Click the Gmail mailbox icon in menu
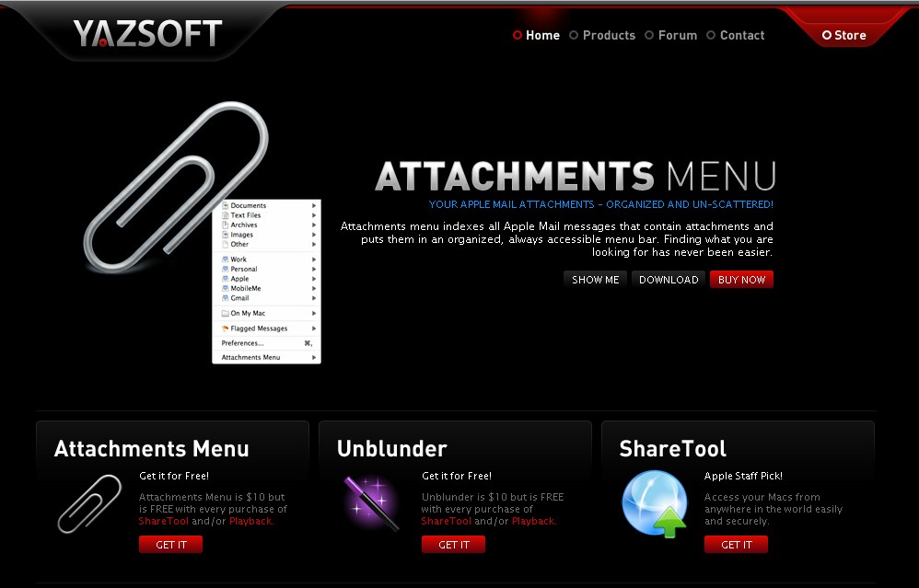This screenshot has height=588, width=919. (225, 298)
